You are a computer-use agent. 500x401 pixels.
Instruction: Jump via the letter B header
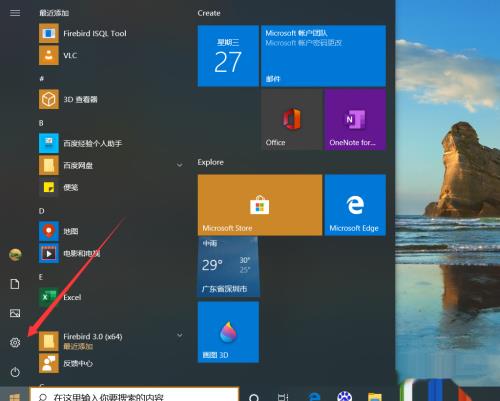[41, 123]
